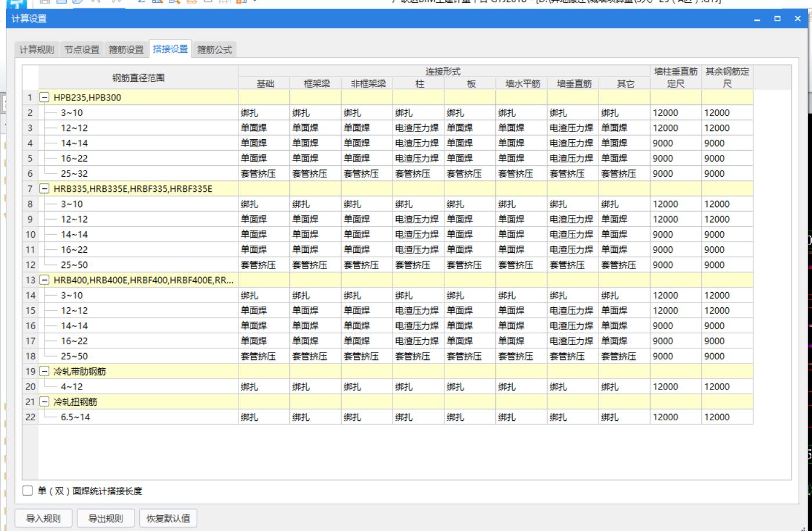Edit the 墙柱垂直筋定尺 value 9000 in row 18
Viewport: 812px width, 531px height.
676,356
